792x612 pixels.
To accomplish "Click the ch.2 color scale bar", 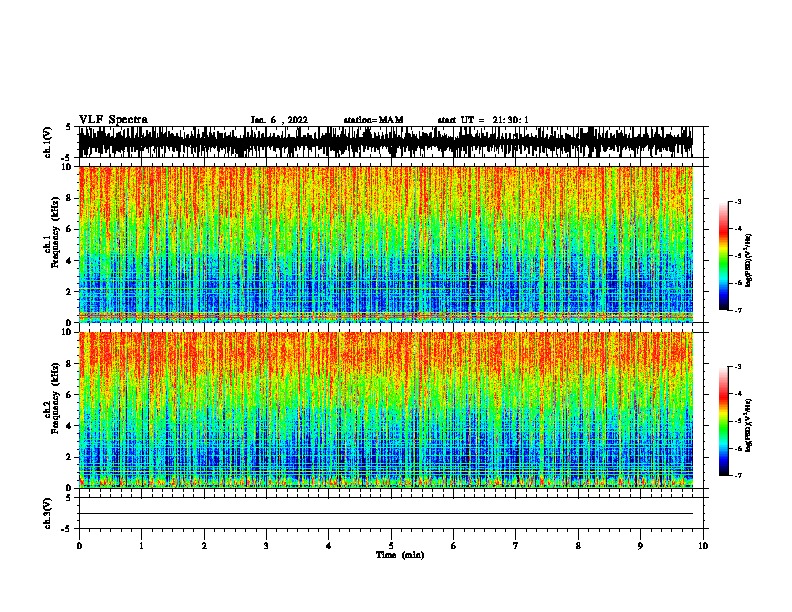I will (x=724, y=421).
